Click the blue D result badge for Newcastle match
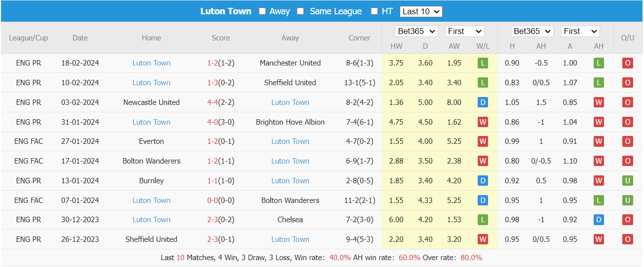This screenshot has width=644, height=267. click(x=483, y=102)
